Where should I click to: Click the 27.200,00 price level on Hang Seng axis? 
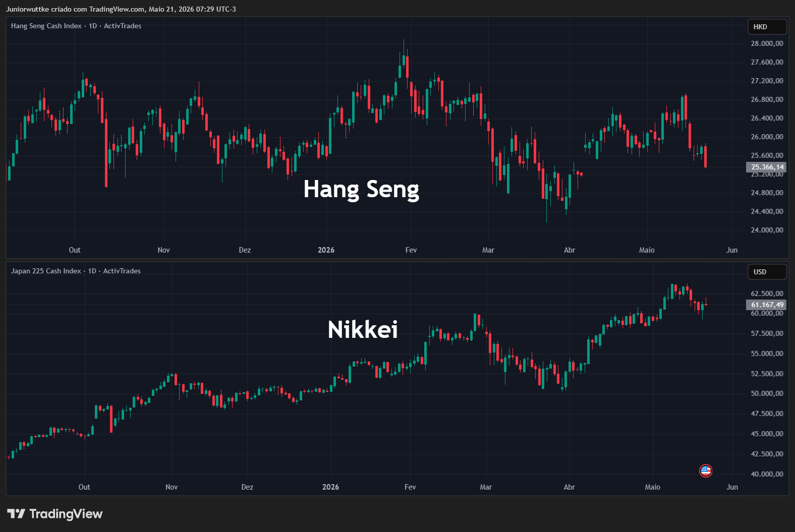pyautogui.click(x=767, y=81)
